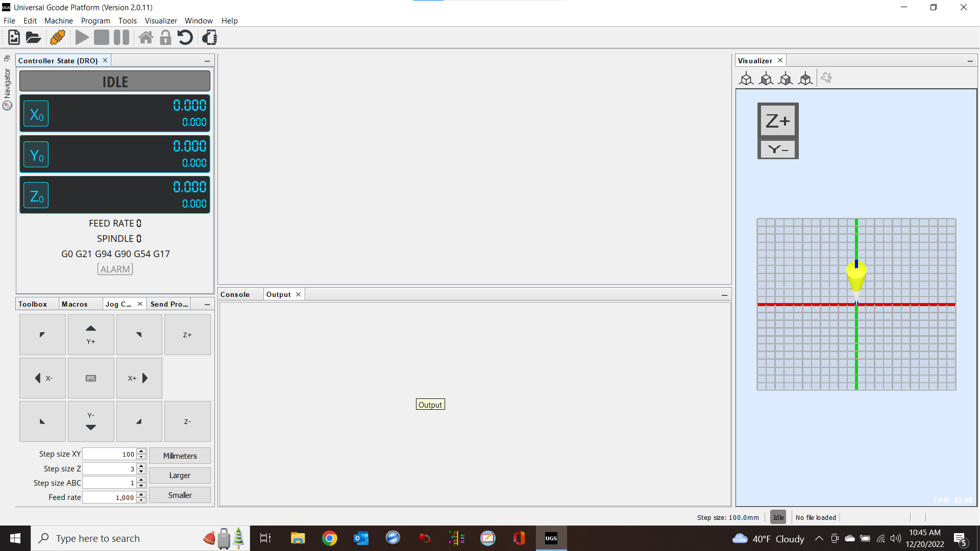Click the Larger step size button
Screen dimensions: 980x551
[x=180, y=475]
